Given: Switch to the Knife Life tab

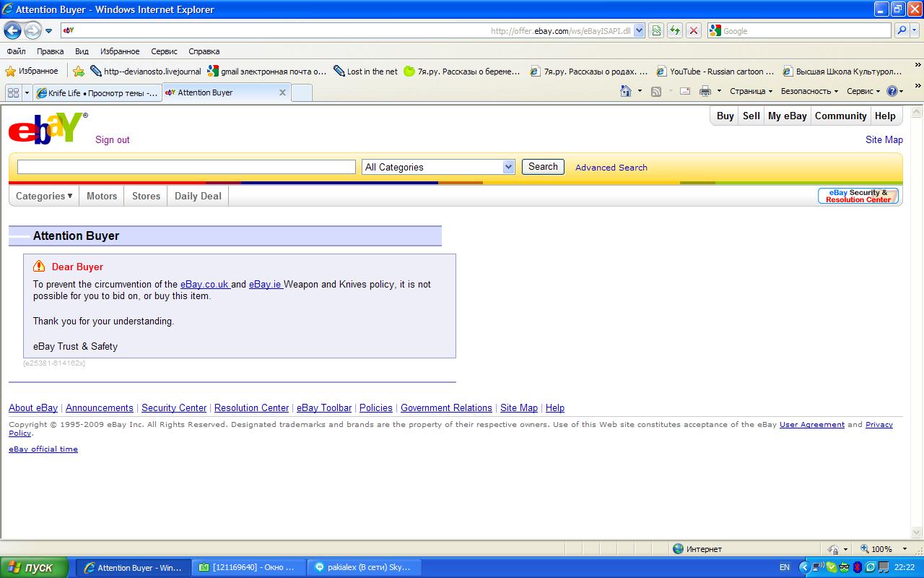Looking at the screenshot, I should 97,92.
